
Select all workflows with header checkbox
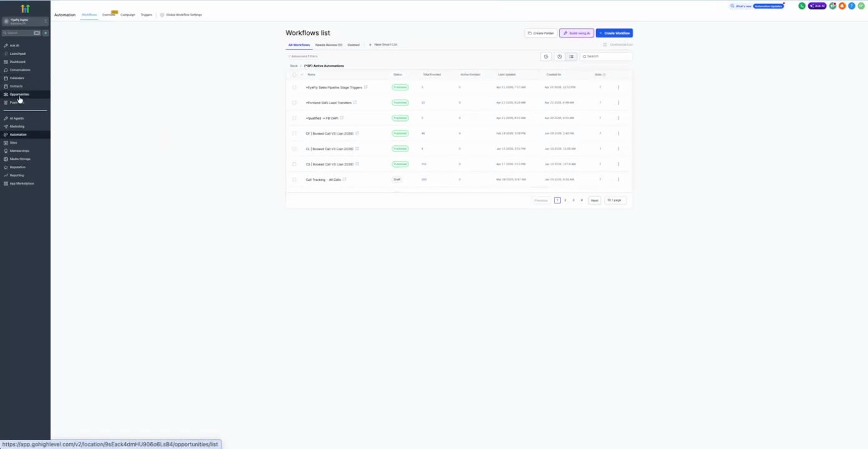tap(294, 75)
